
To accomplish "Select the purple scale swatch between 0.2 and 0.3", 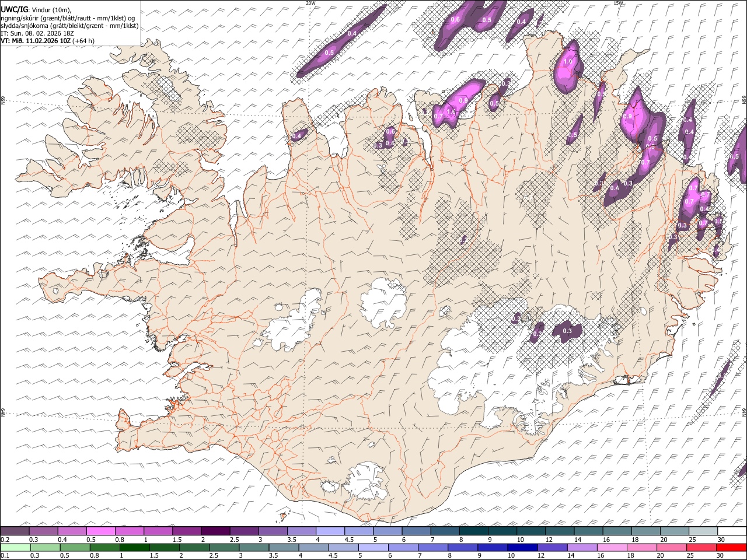I will point(15,531).
